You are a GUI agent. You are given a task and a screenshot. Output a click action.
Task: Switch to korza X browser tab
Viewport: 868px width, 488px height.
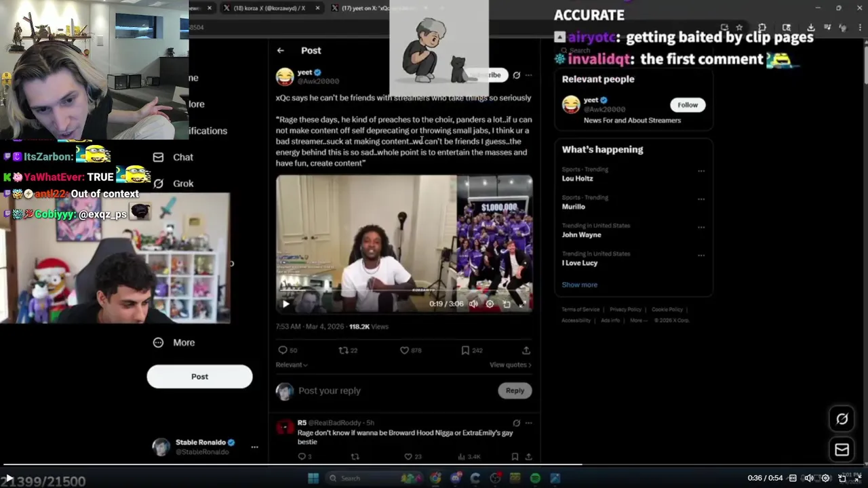tap(271, 8)
